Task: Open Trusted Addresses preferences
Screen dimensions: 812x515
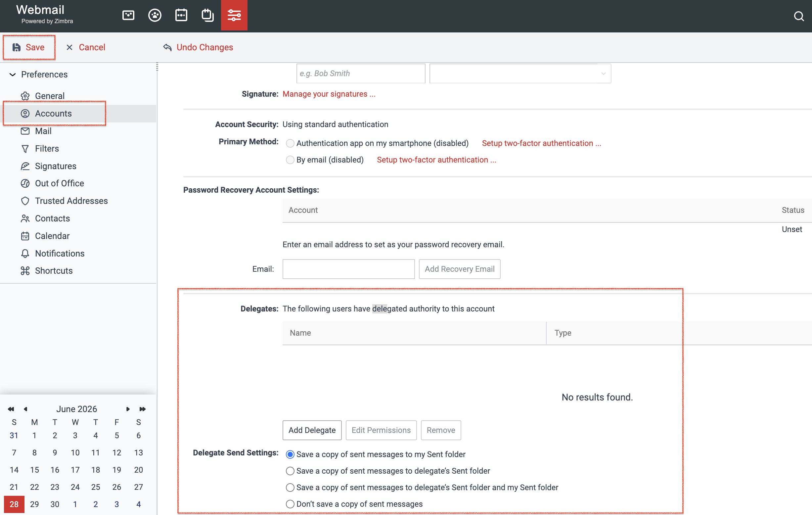Action: click(x=71, y=201)
